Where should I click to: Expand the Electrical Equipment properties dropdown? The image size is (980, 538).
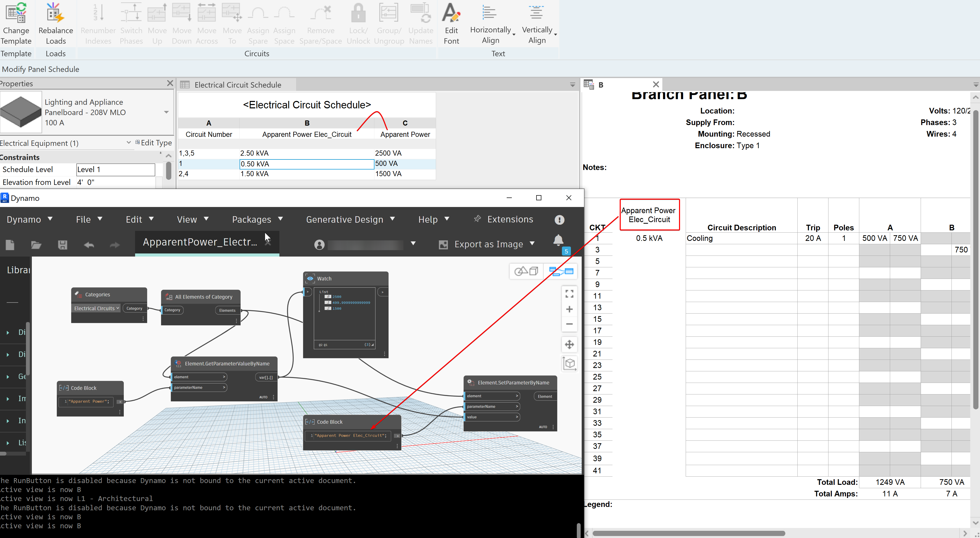pyautogui.click(x=129, y=143)
